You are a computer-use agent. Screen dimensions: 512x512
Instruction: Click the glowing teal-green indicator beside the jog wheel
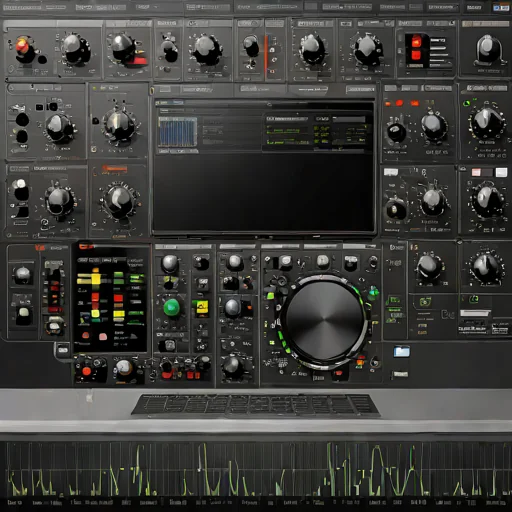(374, 293)
